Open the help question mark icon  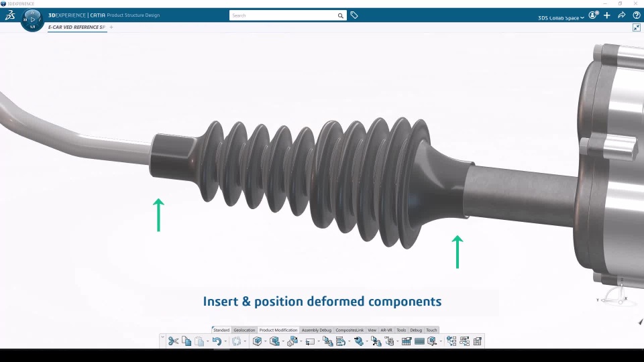coord(636,15)
